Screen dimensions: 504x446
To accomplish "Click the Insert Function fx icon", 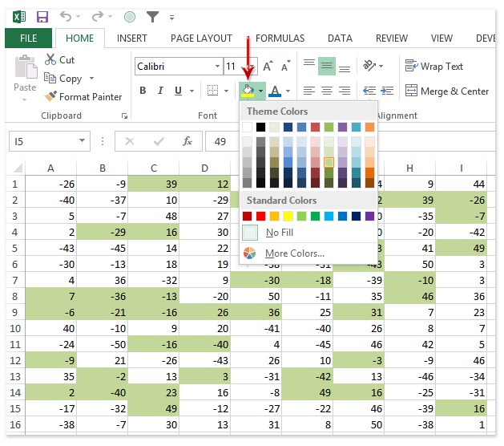I will [x=187, y=142].
